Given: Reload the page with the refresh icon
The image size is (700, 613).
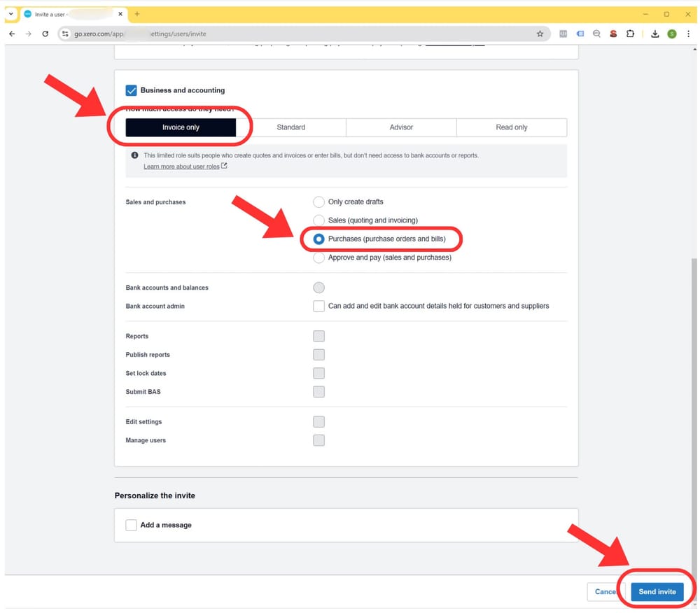Looking at the screenshot, I should pyautogui.click(x=45, y=33).
